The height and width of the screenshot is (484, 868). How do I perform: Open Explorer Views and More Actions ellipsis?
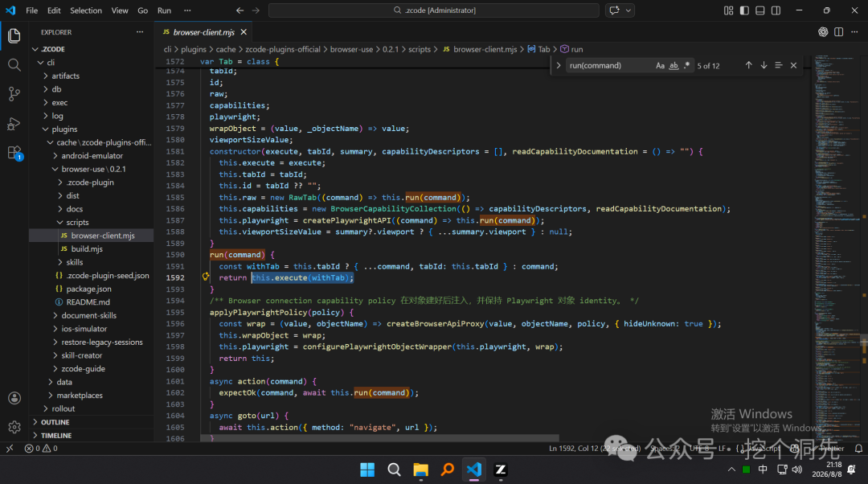pos(140,32)
